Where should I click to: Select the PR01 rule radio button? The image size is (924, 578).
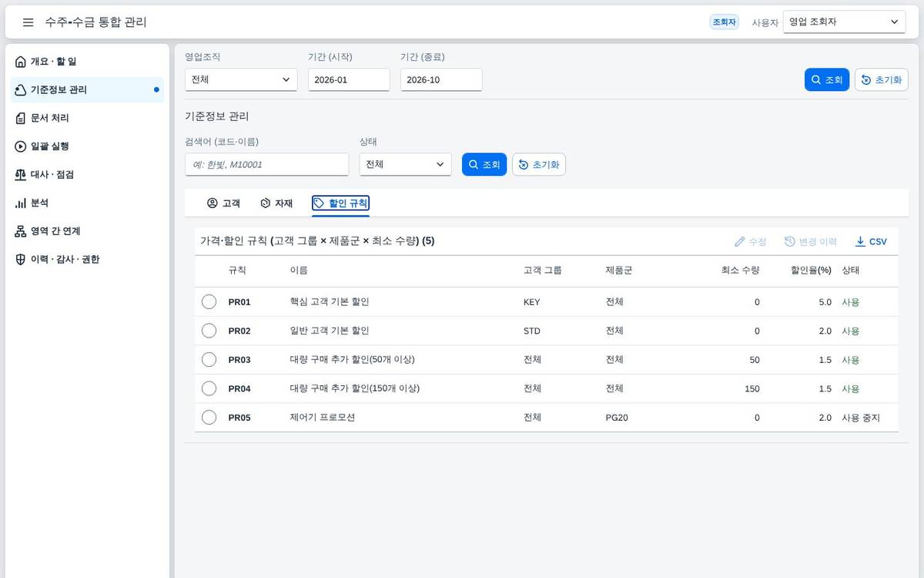(209, 302)
